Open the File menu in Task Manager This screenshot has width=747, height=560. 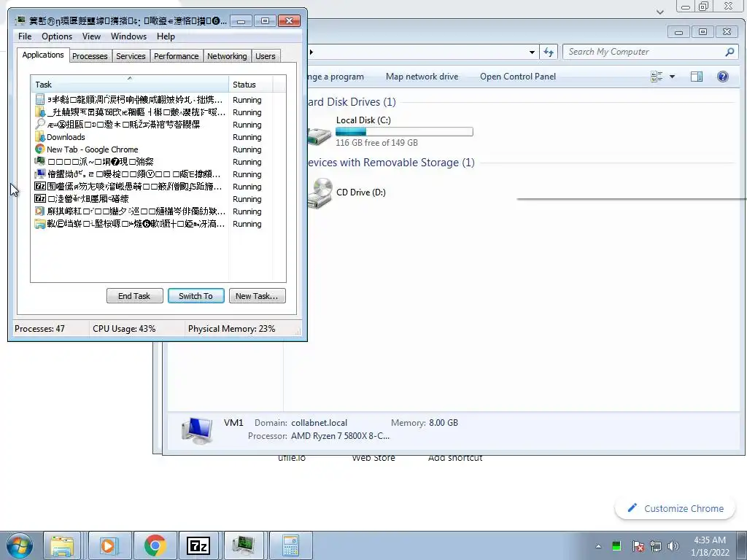pos(25,36)
